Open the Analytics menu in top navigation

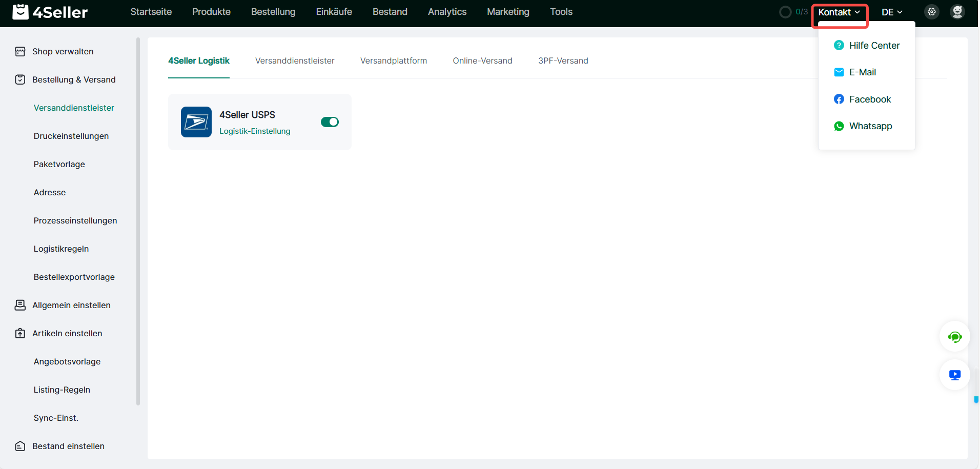447,12
